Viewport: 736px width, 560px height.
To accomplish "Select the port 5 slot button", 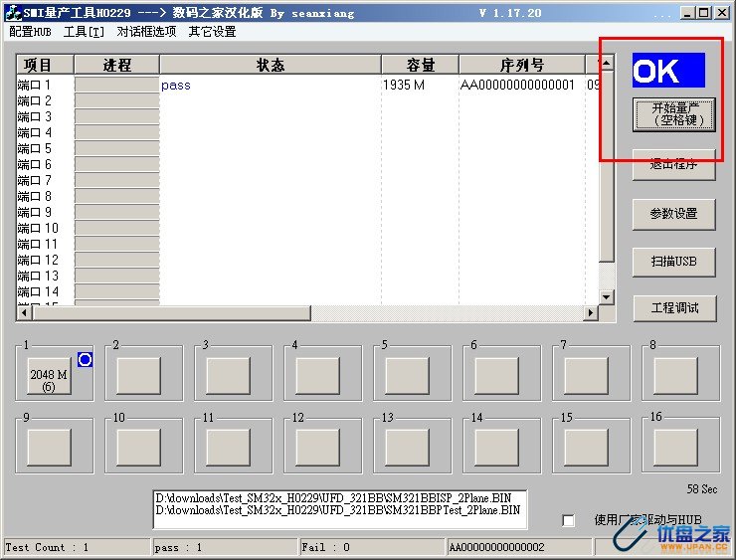I will pyautogui.click(x=407, y=375).
